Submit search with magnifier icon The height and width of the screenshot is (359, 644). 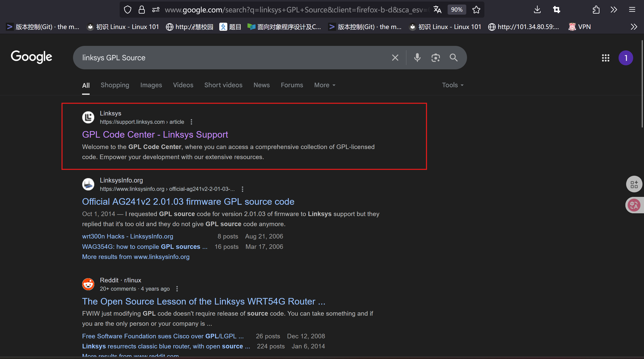(454, 58)
